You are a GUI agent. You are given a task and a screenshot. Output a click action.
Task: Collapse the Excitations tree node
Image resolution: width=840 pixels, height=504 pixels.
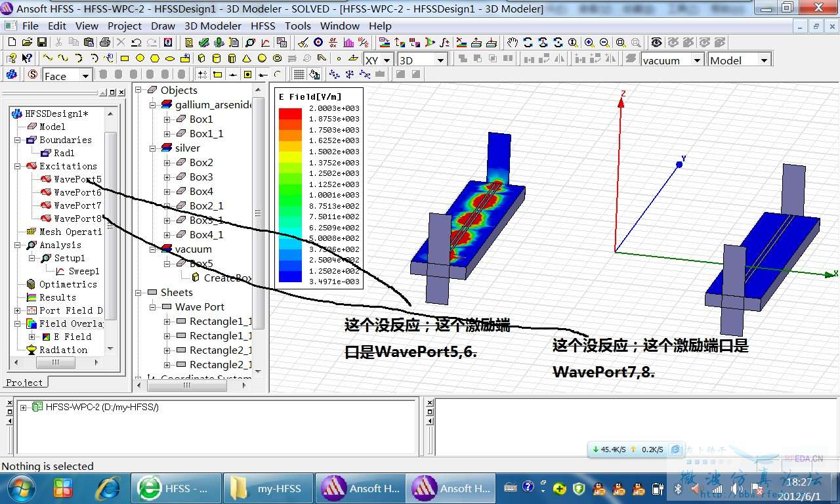tap(18, 166)
